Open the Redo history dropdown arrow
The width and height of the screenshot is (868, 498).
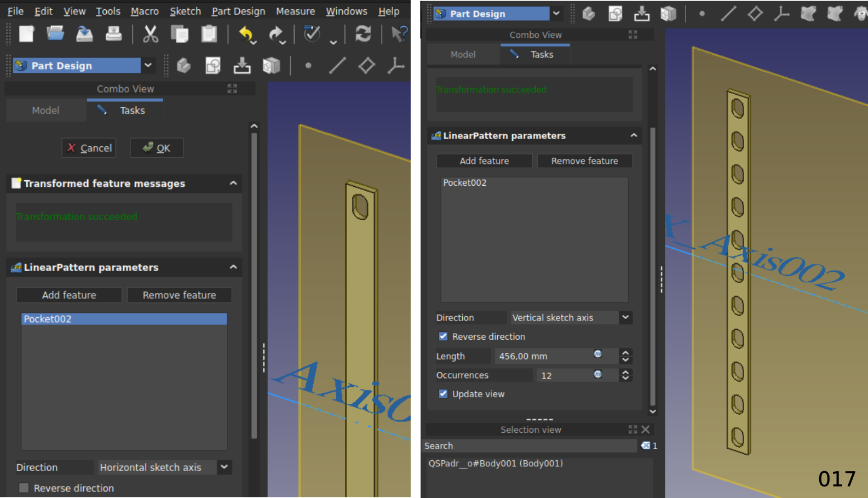pos(283,42)
